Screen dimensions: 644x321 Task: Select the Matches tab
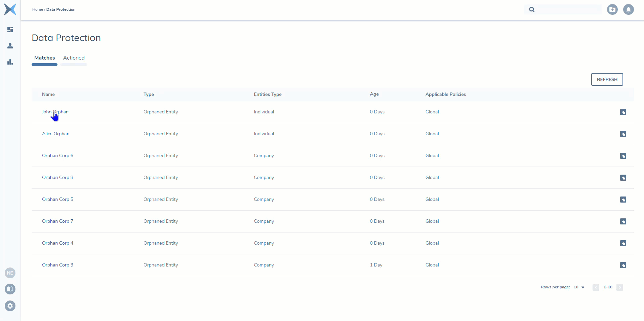pos(44,58)
